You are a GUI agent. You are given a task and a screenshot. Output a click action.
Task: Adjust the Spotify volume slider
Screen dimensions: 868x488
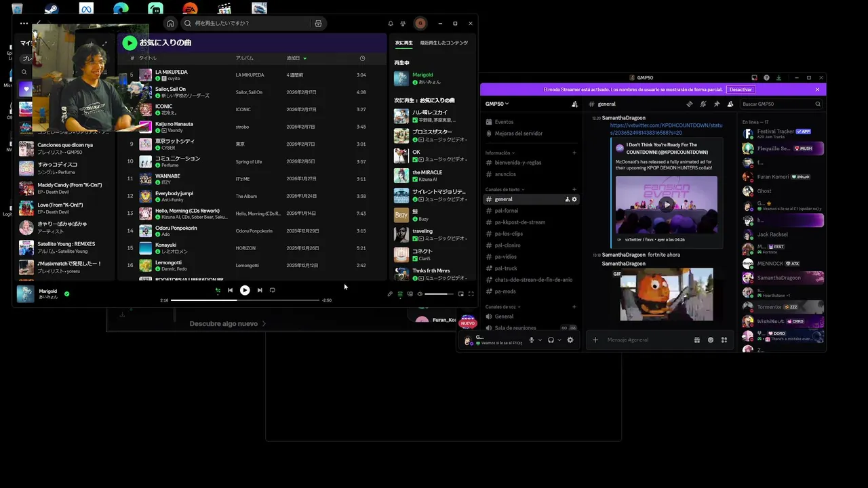tap(440, 294)
